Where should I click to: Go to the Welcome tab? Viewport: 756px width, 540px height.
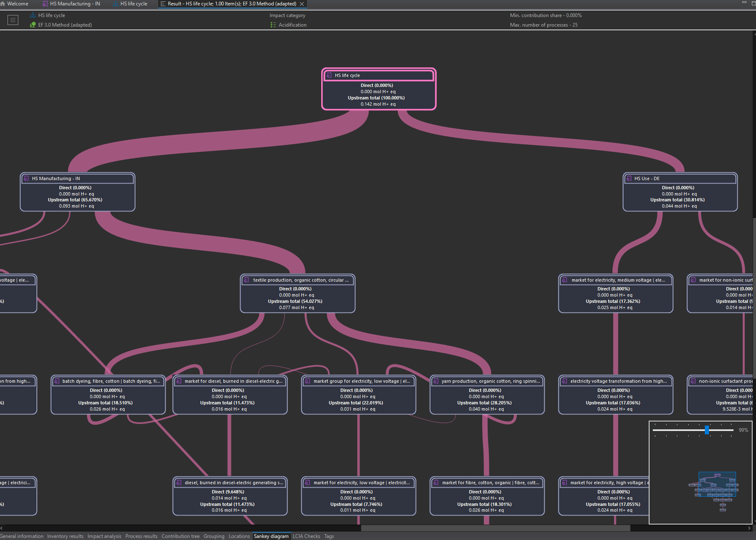point(17,4)
